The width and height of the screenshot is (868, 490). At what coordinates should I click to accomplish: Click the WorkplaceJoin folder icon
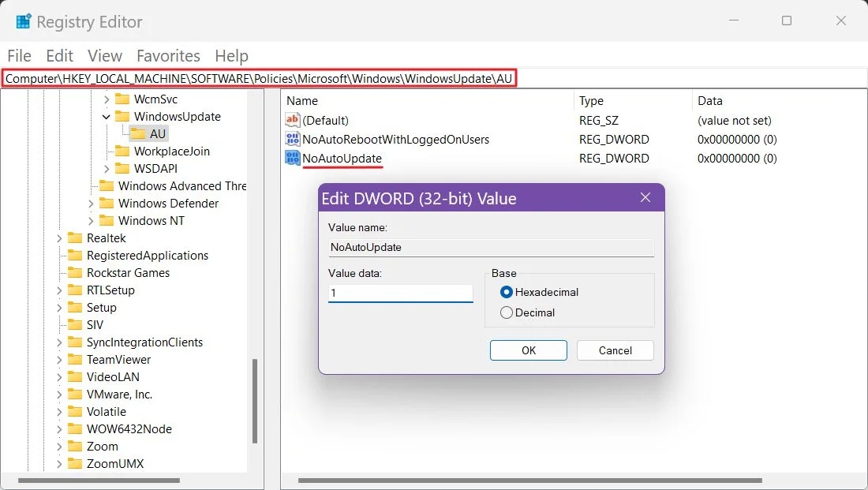[122, 151]
